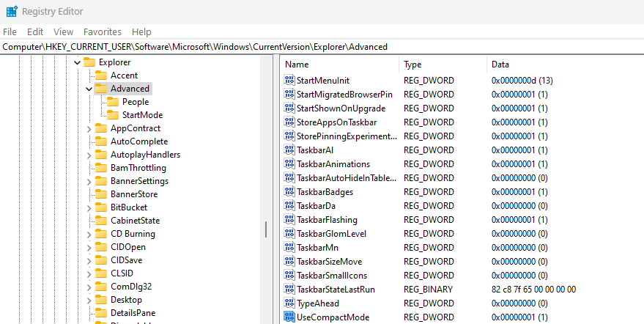
Task: Collapse the Advanced key in the tree
Action: click(x=89, y=89)
